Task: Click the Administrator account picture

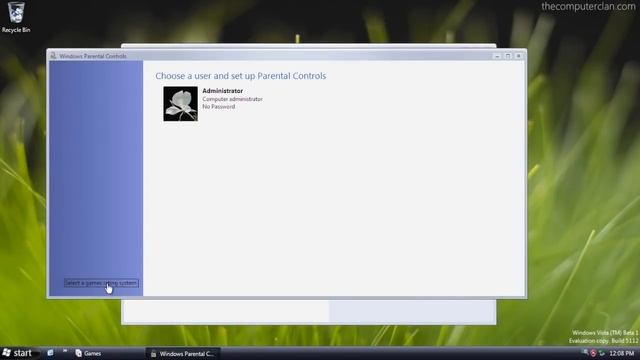Action: click(x=180, y=104)
